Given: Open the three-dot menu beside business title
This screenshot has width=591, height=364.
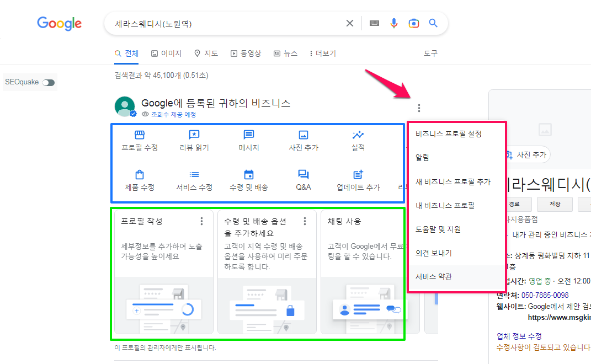Looking at the screenshot, I should (x=419, y=108).
